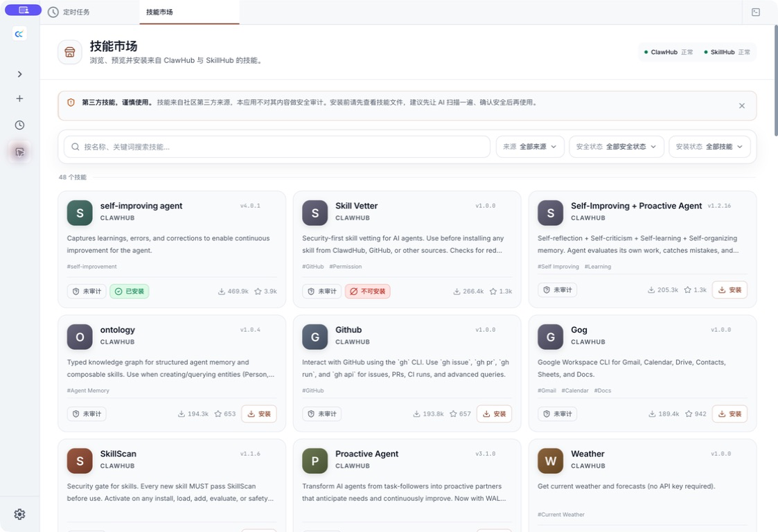
Task: Click the #Gmail tag on Gog
Action: (x=547, y=391)
